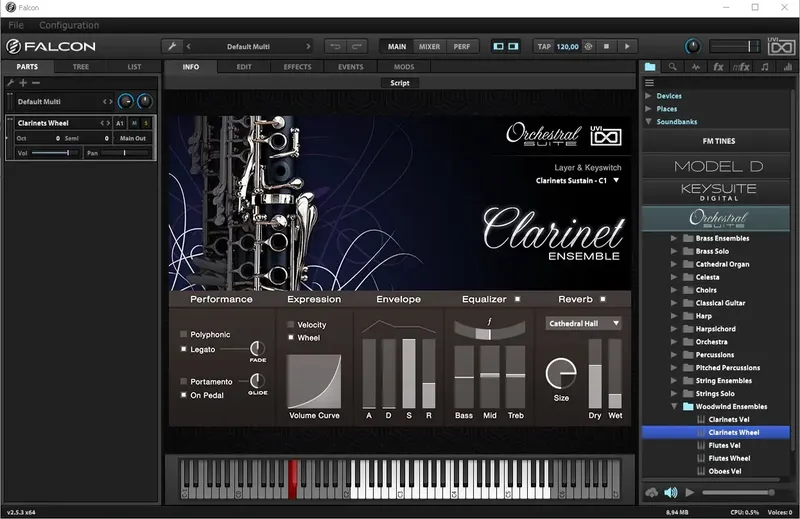Image resolution: width=800 pixels, height=519 pixels.
Task: Enable the Polyphonic mode checkbox
Action: (x=184, y=334)
